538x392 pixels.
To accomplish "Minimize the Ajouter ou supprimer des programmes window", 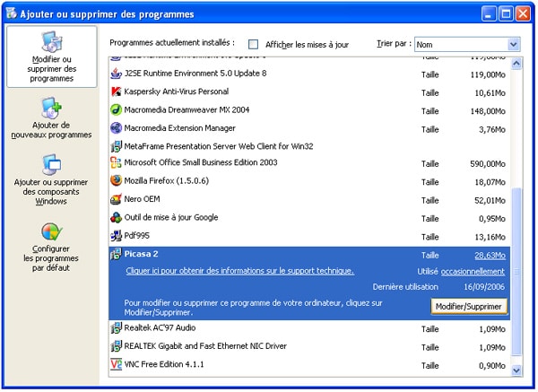I will click(489, 14).
